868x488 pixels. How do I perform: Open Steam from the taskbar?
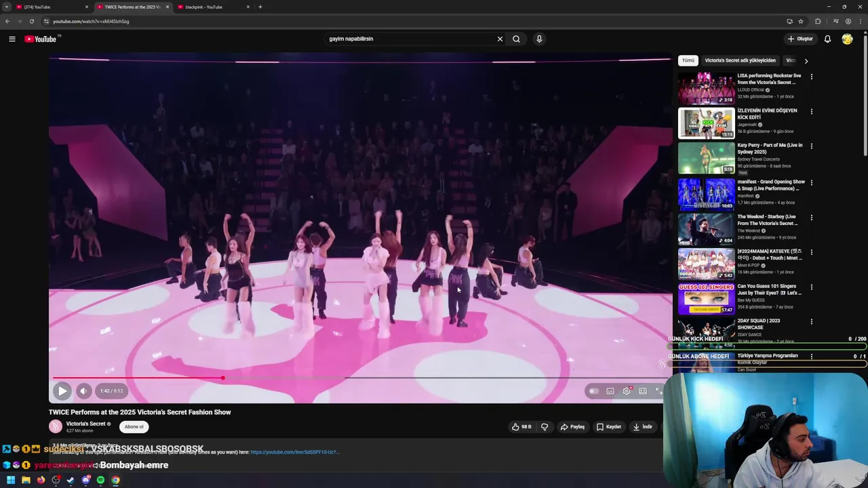pyautogui.click(x=71, y=480)
